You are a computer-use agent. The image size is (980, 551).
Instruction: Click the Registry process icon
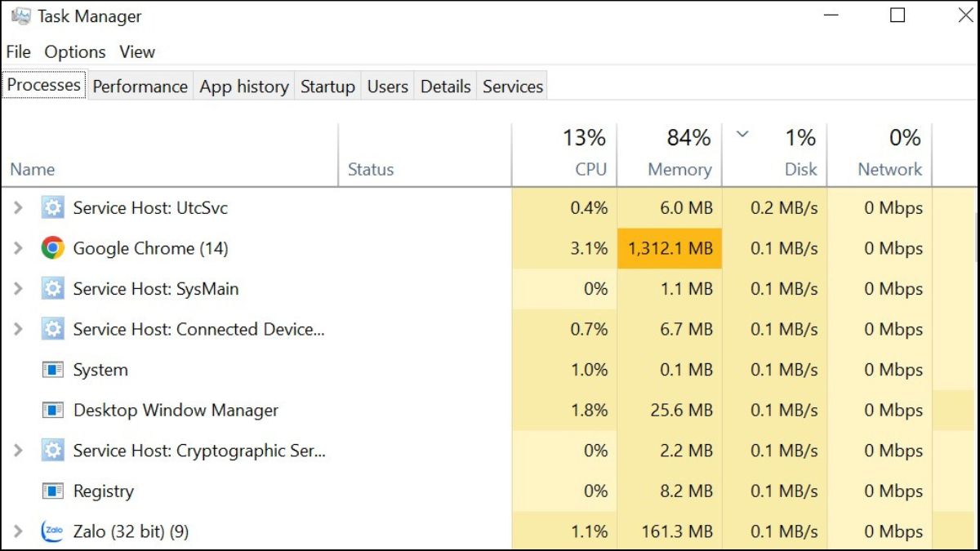coord(53,491)
